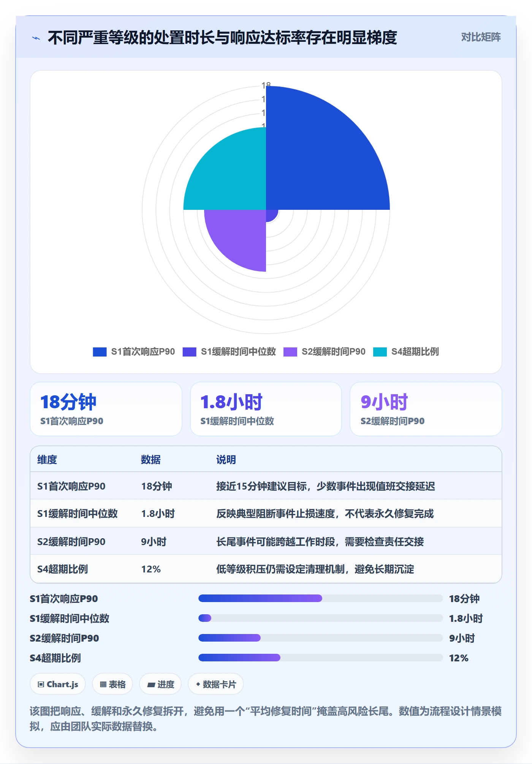
Task: Click the S1首次响应P90 progress bar
Action: (x=320, y=598)
